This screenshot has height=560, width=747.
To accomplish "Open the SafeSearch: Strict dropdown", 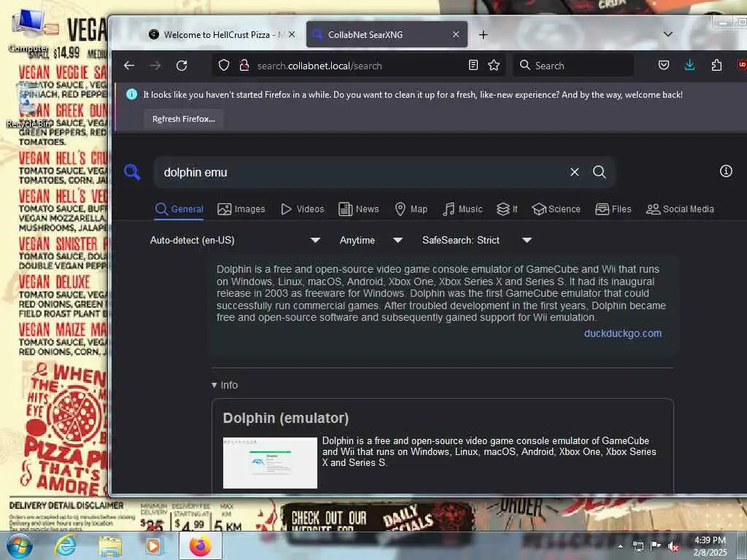I will click(x=476, y=241).
